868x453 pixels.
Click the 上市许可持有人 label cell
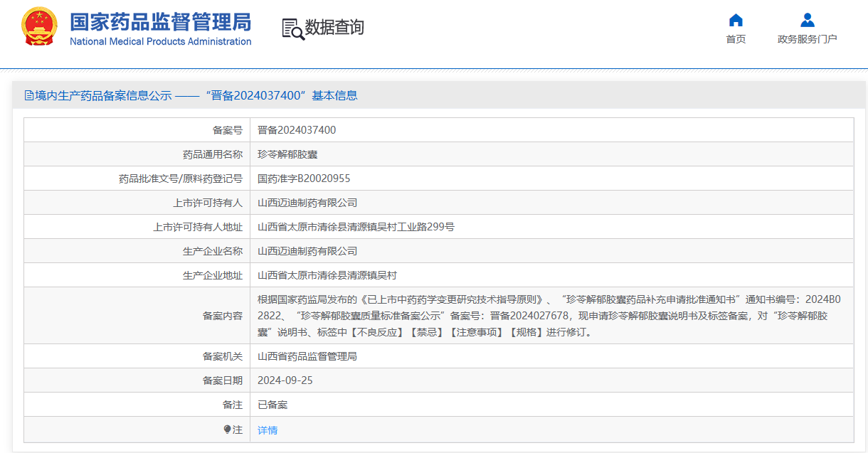[x=137, y=203]
